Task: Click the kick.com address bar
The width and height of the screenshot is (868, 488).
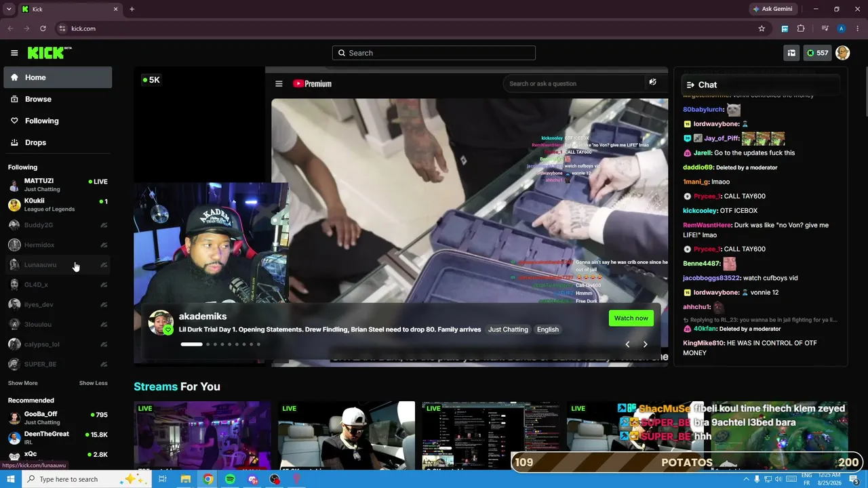Action: (407, 28)
